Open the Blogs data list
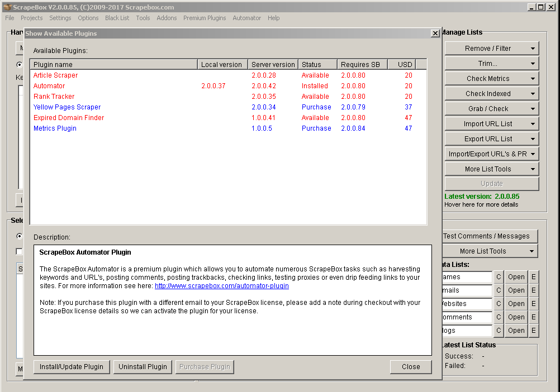Screen dimensions: 560x392 [516, 331]
